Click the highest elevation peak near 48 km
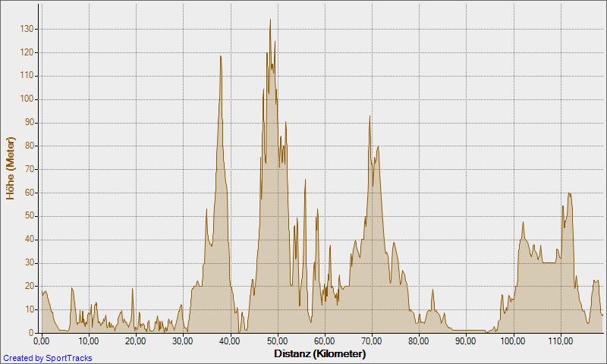This screenshot has height=364, width=607. click(x=270, y=20)
